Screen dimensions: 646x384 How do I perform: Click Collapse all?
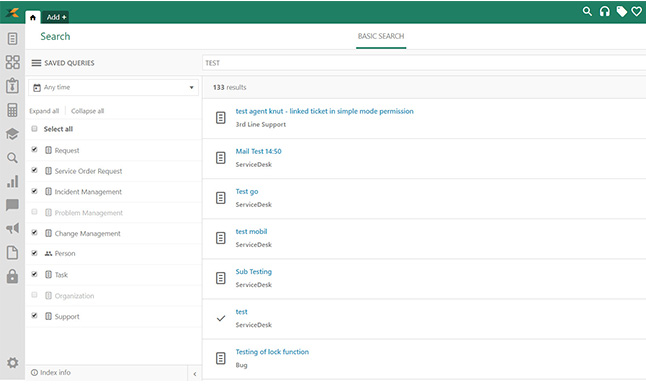click(x=87, y=111)
